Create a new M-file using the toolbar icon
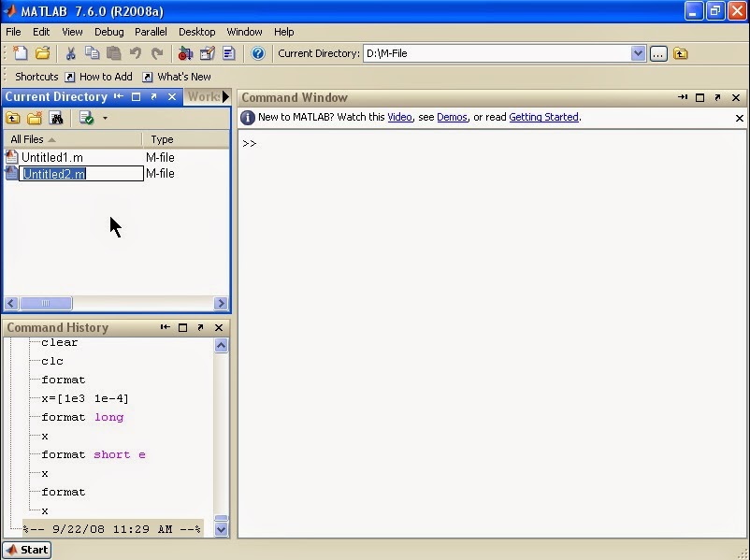This screenshot has width=750, height=560. 20,54
